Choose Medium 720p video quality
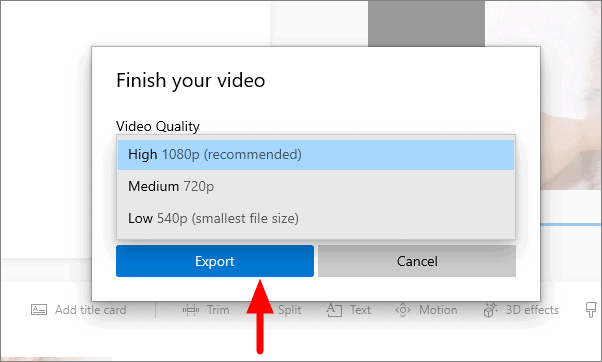Viewport: 602px width, 362px height. pos(316,187)
